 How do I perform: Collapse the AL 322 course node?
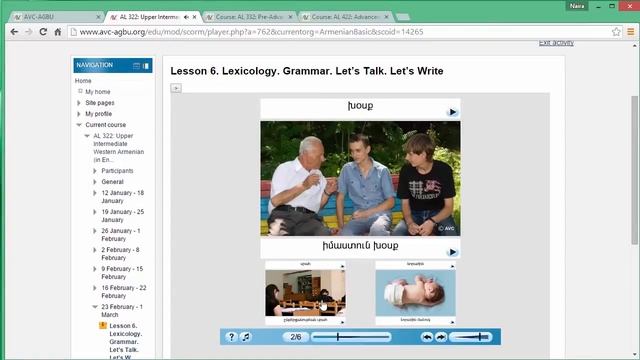pyautogui.click(x=87, y=136)
